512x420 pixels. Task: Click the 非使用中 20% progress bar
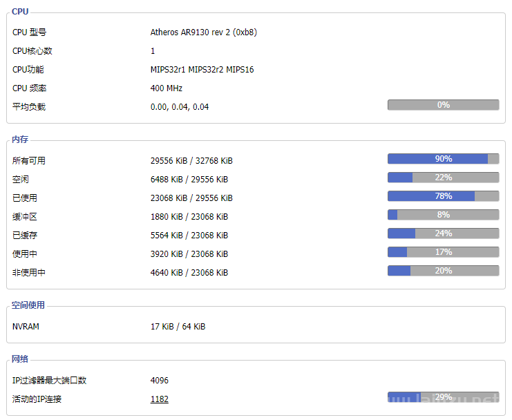tap(443, 271)
